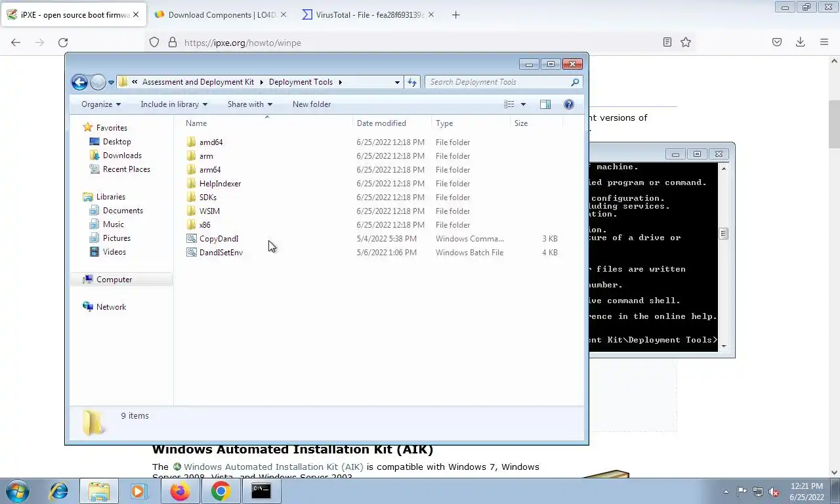Viewport: 840px width, 504px height.
Task: Click the search magnifier icon in Explorer
Action: 575,82
